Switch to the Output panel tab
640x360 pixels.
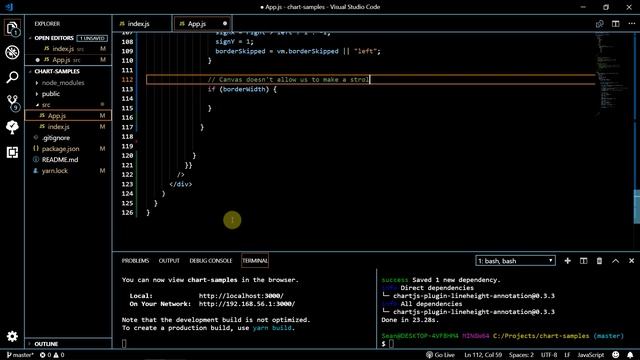coord(169,261)
